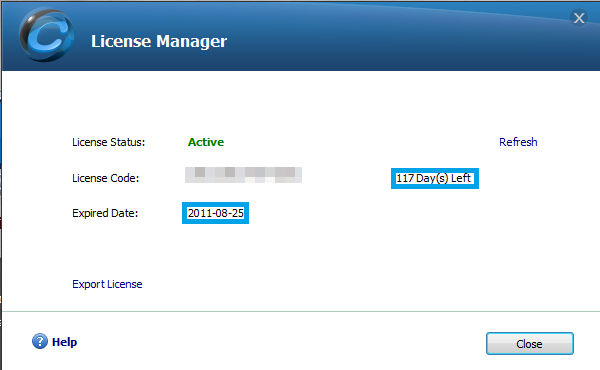Click the Expired Date label
Screen dimensions: 600x370
[105, 213]
